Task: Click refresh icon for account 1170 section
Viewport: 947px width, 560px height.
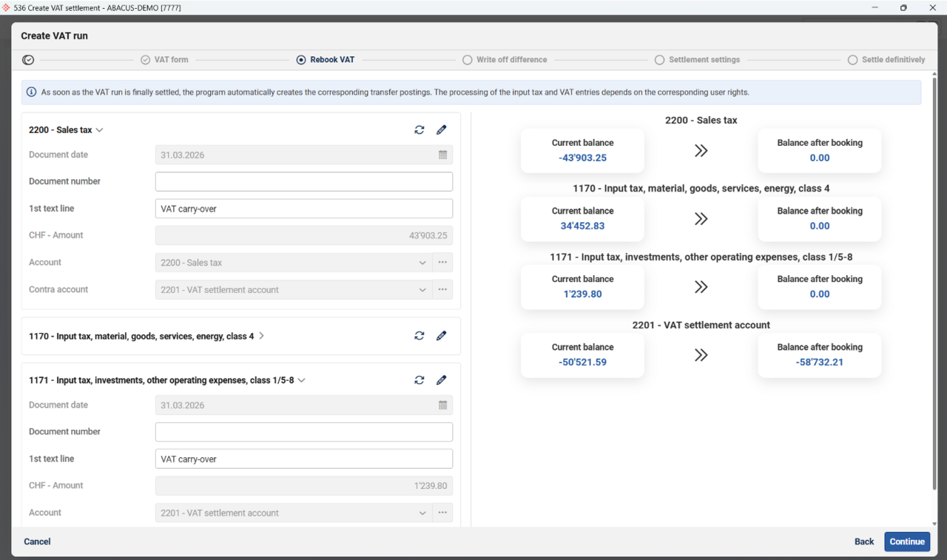Action: [x=419, y=336]
